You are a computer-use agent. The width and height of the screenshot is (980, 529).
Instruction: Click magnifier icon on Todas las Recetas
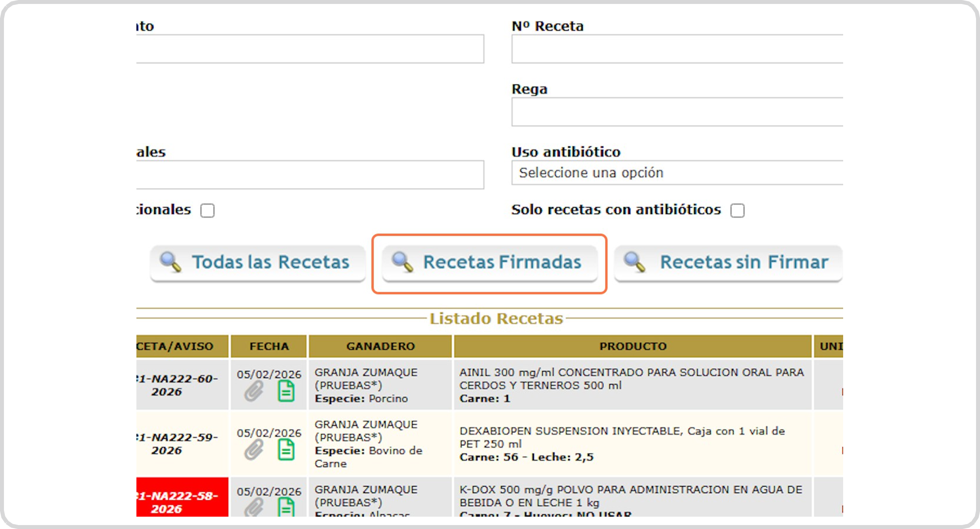(170, 262)
